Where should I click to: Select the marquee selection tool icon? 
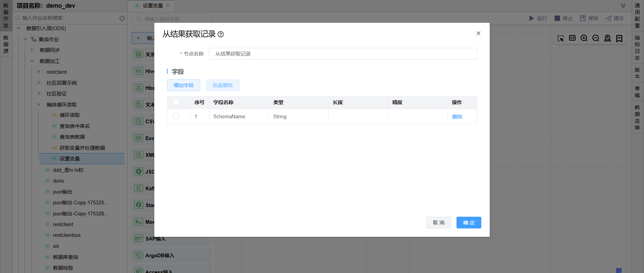(560, 38)
